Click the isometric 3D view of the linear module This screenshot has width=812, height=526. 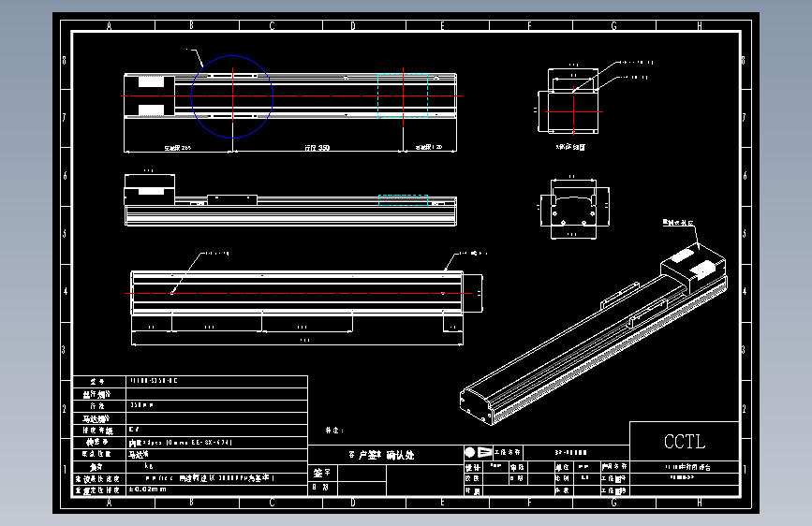pyautogui.click(x=594, y=334)
